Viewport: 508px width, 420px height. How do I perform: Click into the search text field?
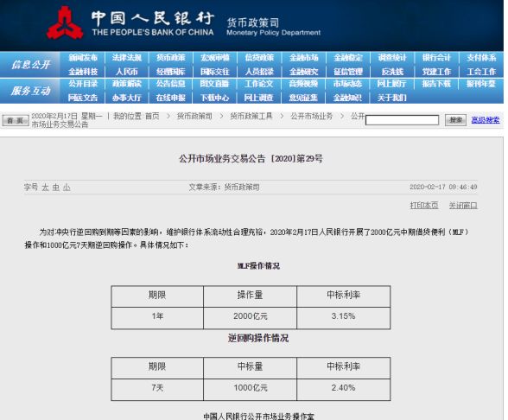pyautogui.click(x=402, y=120)
